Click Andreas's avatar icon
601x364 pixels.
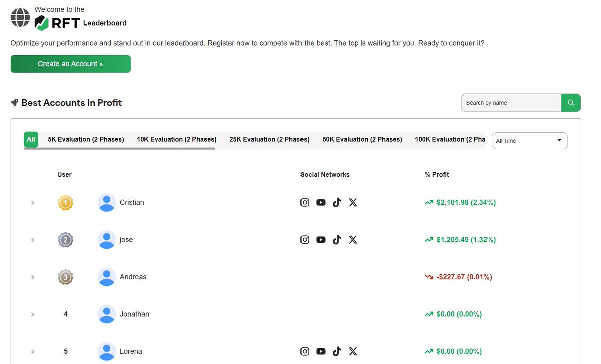pyautogui.click(x=107, y=277)
